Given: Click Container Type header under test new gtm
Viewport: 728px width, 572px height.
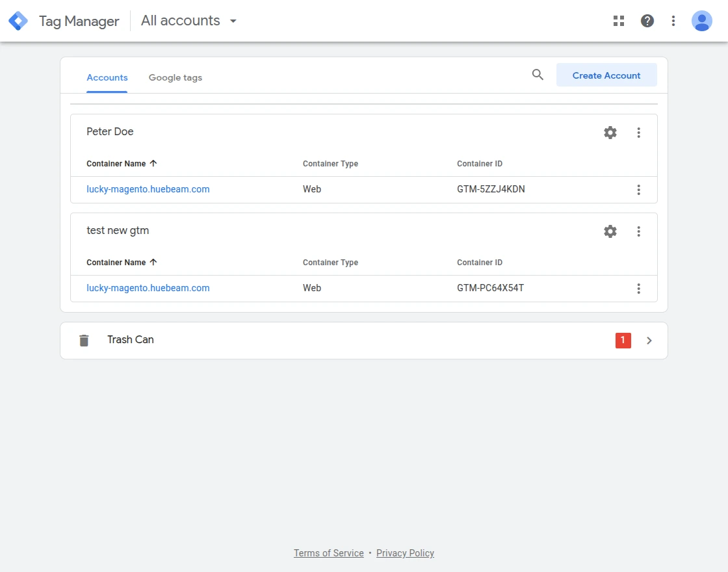Looking at the screenshot, I should click(330, 263).
